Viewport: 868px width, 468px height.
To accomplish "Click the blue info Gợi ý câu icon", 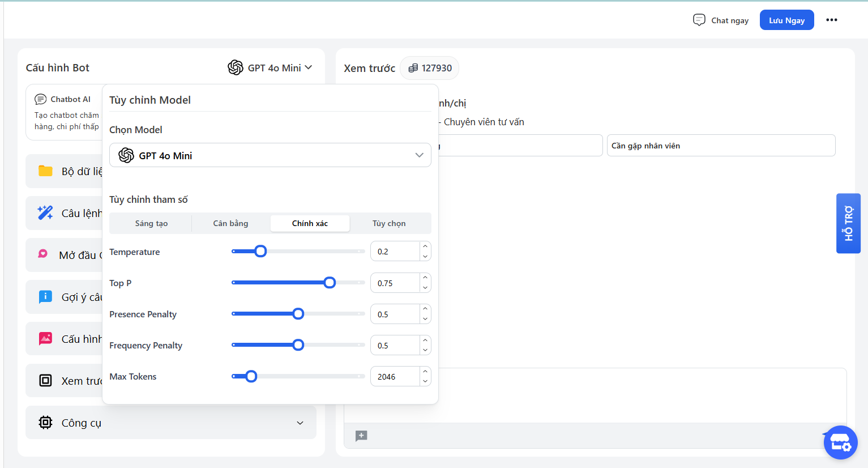I will (45, 297).
